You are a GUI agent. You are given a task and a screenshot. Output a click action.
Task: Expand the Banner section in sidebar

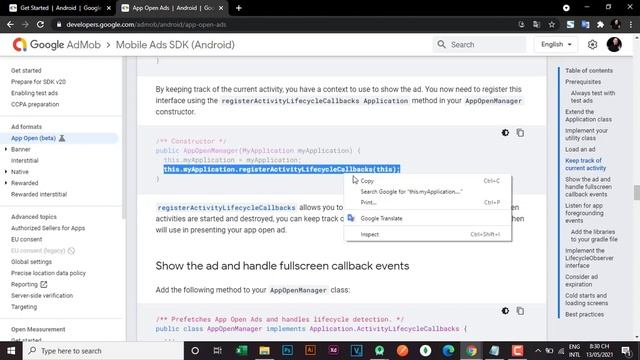[6, 149]
